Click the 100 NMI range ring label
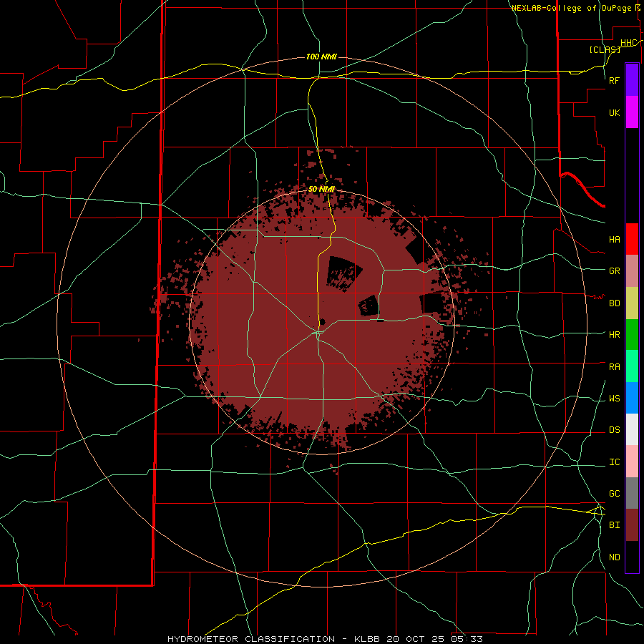 coord(321,57)
